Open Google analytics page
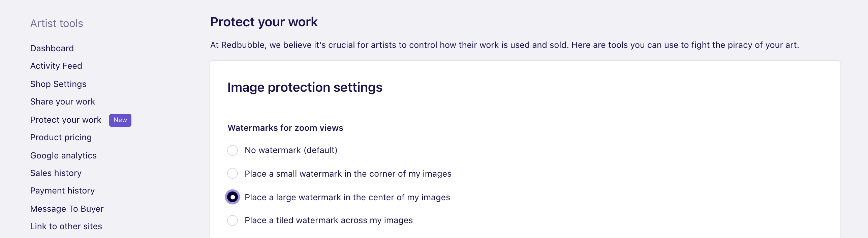 (x=63, y=155)
